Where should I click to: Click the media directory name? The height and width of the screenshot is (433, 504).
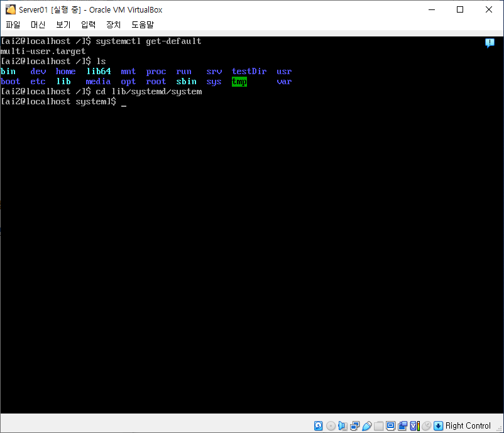(x=98, y=81)
